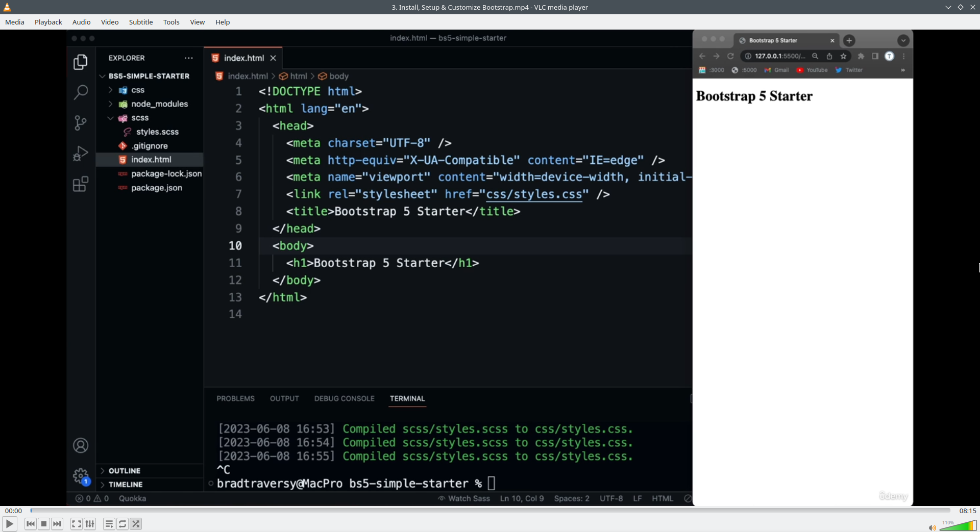Toggle Watch Sass in status bar
980x532 pixels.
464,498
